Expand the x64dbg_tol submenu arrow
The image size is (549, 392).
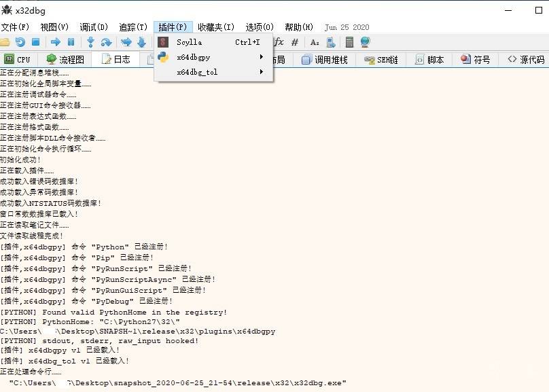261,72
